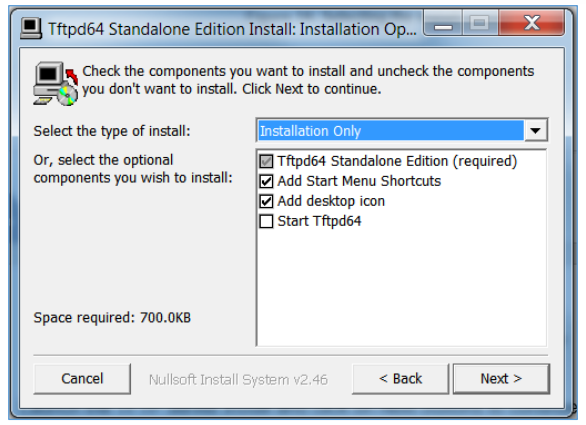Image resolution: width=586 pixels, height=425 pixels.
Task: Click the Add desktop icon label
Action: point(331,201)
